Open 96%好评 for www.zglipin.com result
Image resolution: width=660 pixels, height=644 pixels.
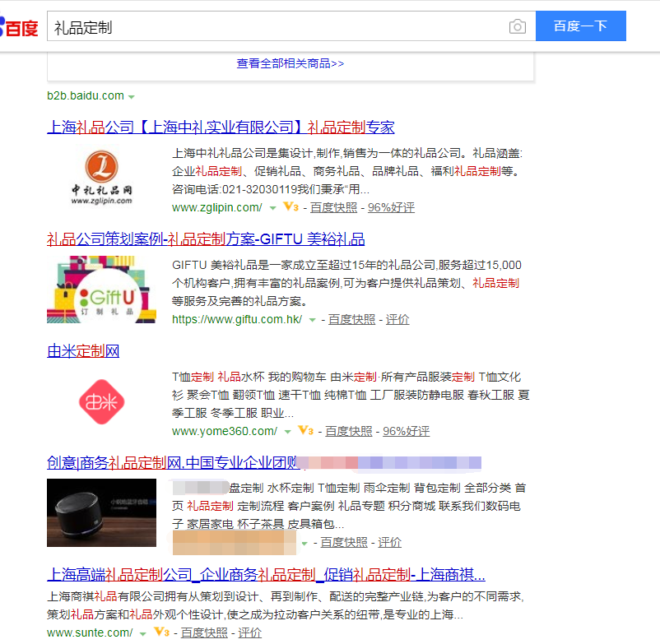click(x=391, y=207)
